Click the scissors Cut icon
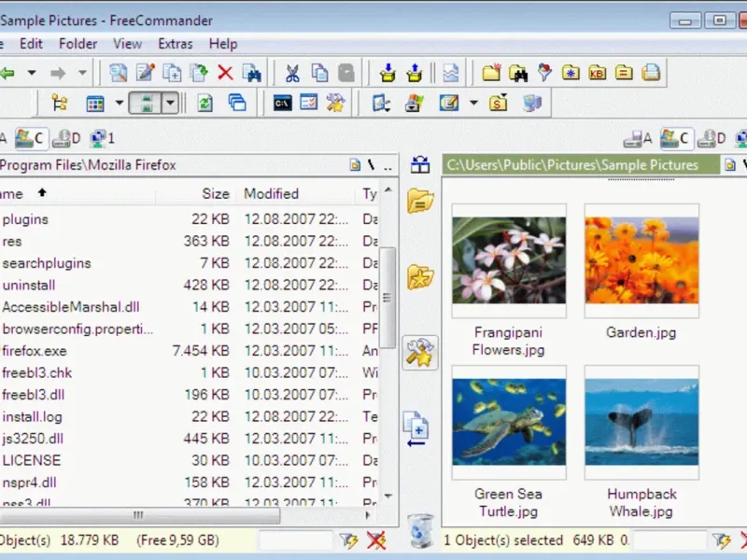Viewport: 747px width, 560px height. pyautogui.click(x=292, y=73)
